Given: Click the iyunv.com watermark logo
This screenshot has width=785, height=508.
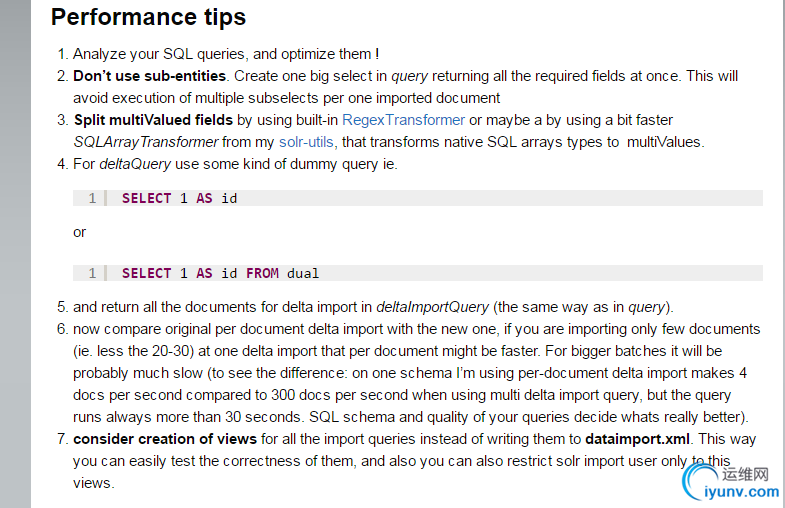Looking at the screenshot, I should pyautogui.click(x=731, y=482).
